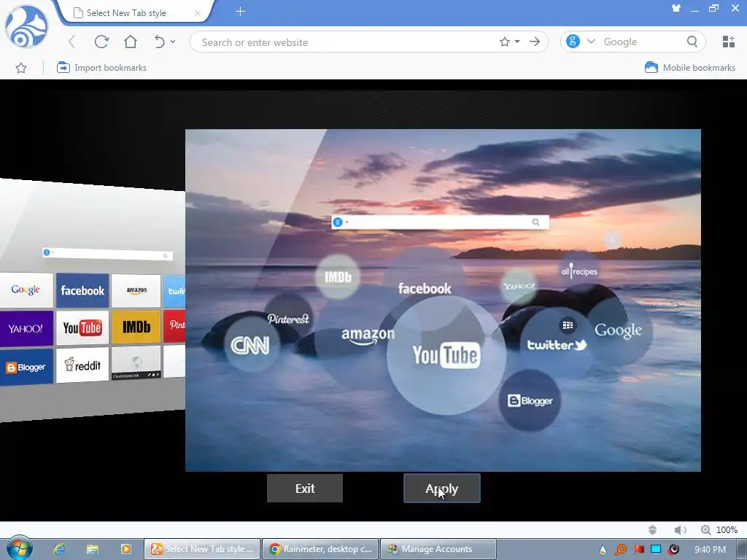Viewport: 747px width, 560px height.
Task: Click the go arrow in address bar
Action: 535,42
